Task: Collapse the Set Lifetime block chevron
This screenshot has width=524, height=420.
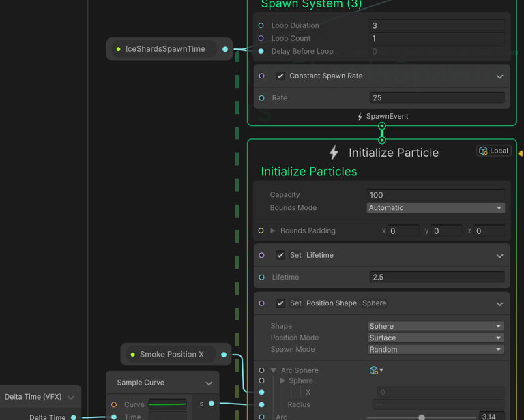Action: (499, 256)
